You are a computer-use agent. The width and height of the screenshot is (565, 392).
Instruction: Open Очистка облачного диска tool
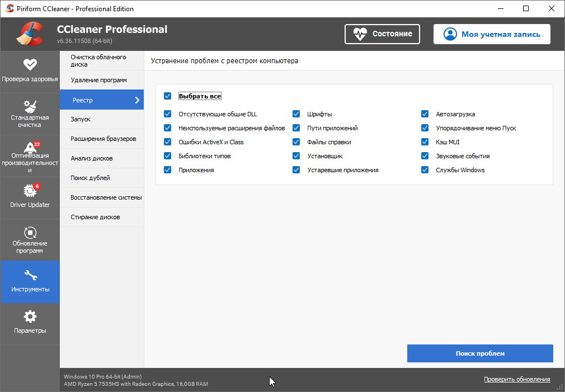coord(102,60)
